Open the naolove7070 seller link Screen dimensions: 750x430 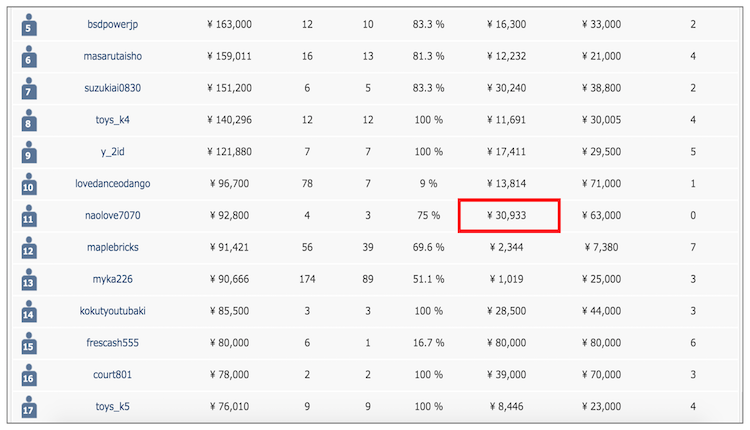coord(112,216)
